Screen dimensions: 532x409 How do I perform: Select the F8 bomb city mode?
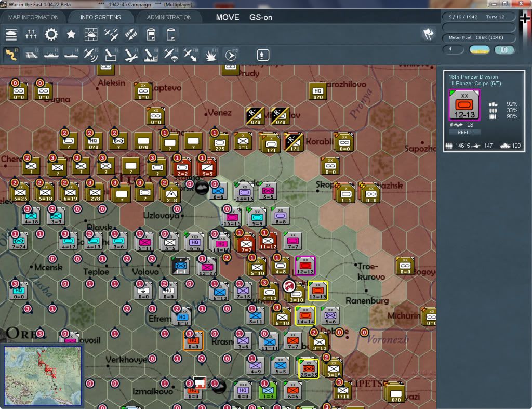click(151, 55)
